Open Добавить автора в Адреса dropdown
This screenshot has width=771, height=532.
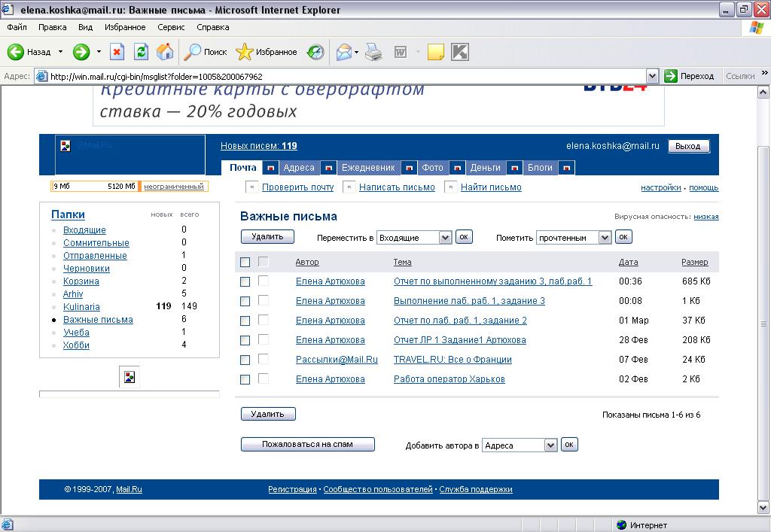(520, 445)
